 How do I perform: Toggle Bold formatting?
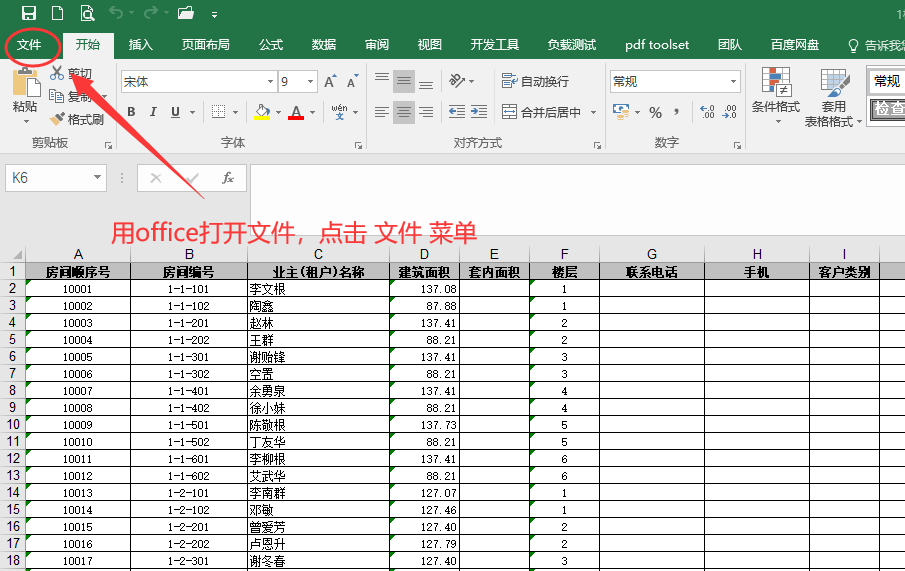click(130, 112)
